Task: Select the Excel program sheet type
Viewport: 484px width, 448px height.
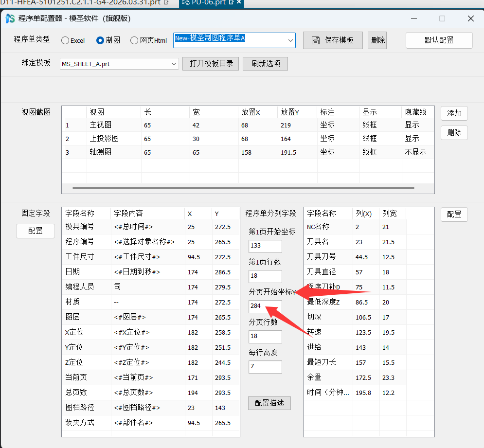Action: pyautogui.click(x=73, y=40)
